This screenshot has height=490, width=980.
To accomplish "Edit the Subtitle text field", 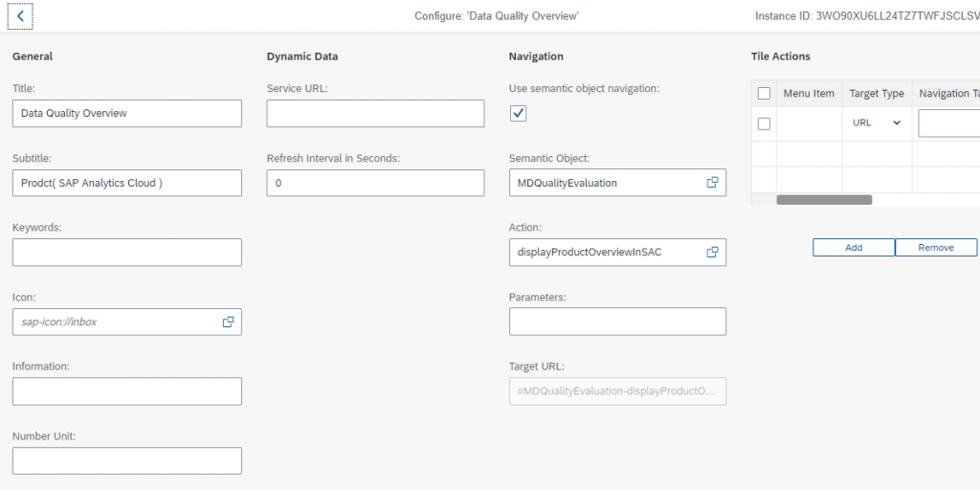I will point(127,183).
